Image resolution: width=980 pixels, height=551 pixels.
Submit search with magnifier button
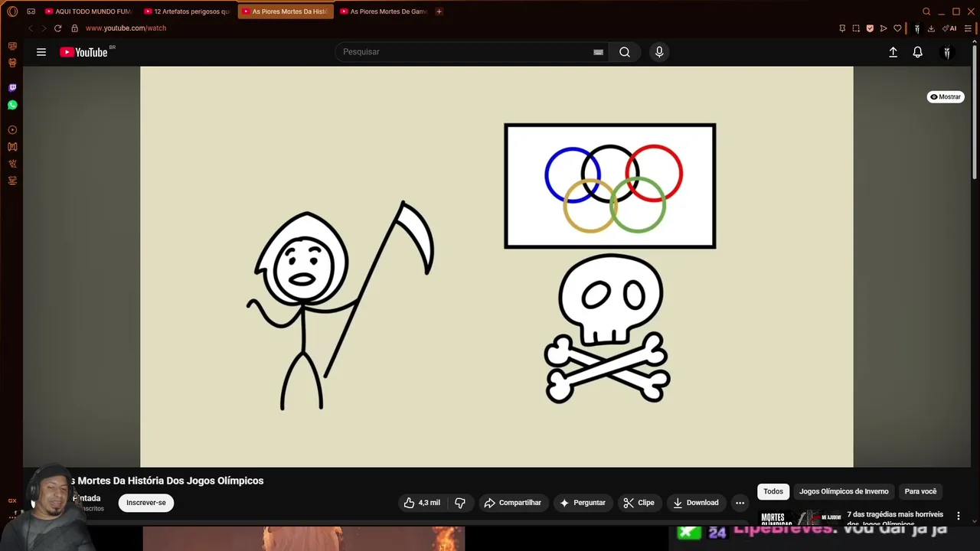[625, 52]
